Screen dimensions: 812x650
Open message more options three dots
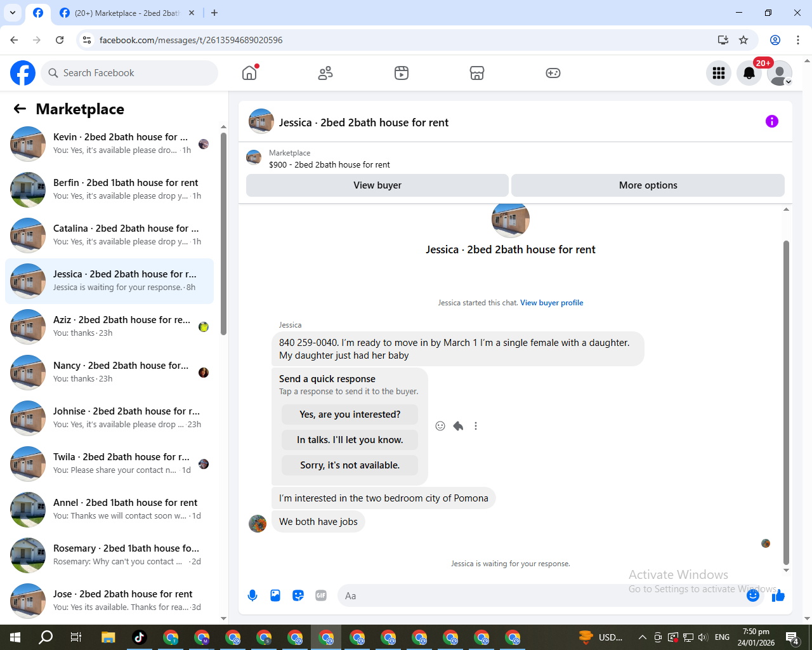pos(476,426)
